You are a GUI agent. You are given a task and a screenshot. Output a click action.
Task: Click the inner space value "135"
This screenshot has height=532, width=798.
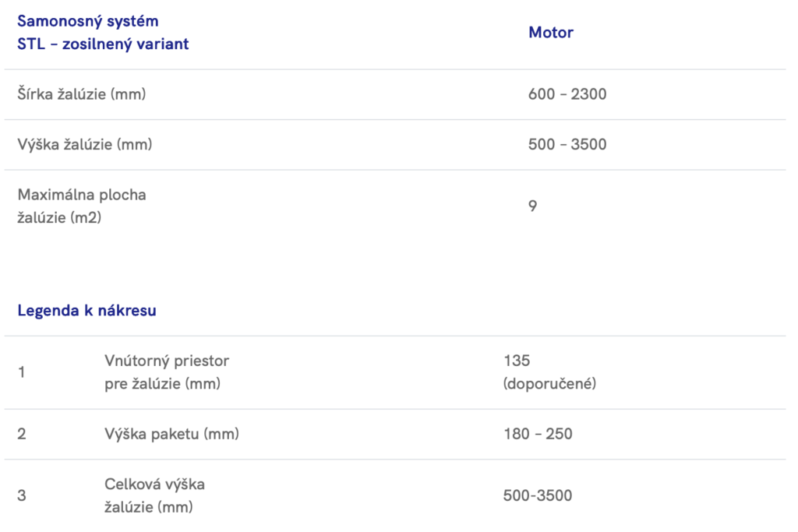click(x=517, y=361)
